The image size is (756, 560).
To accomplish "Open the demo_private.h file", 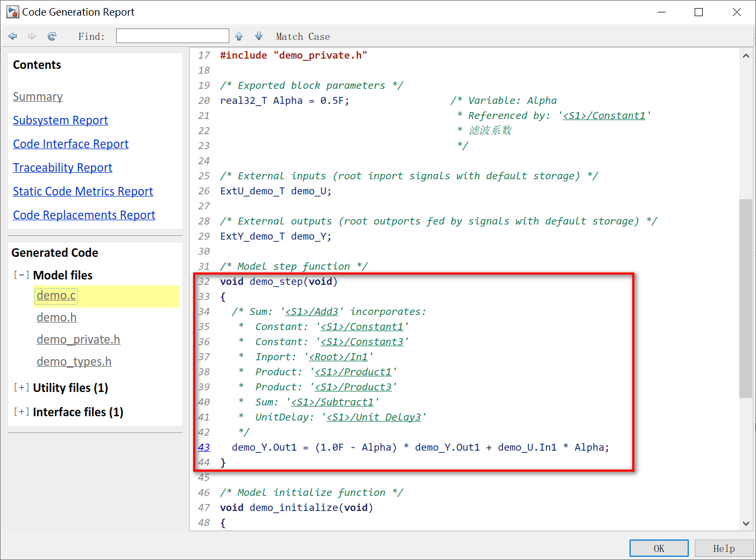I will [x=78, y=340].
